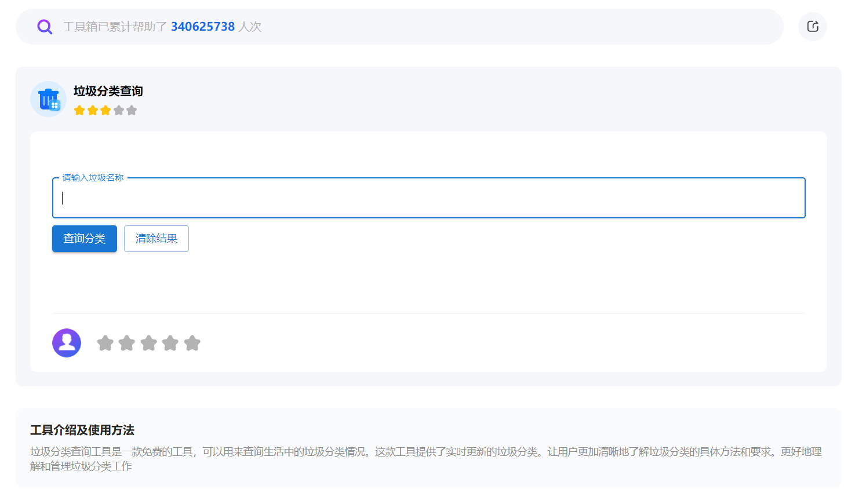Click the 工具介绍及使用方法 heading
This screenshot has height=504, width=866.
pos(82,430)
